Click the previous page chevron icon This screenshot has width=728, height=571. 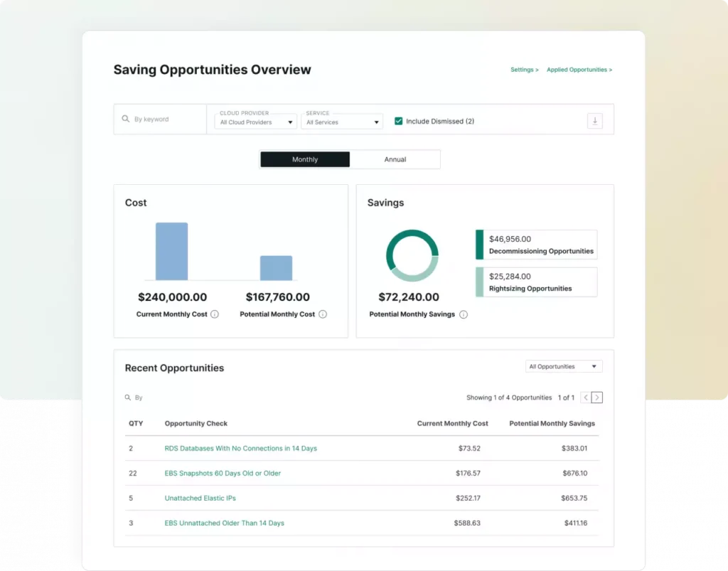(584, 397)
